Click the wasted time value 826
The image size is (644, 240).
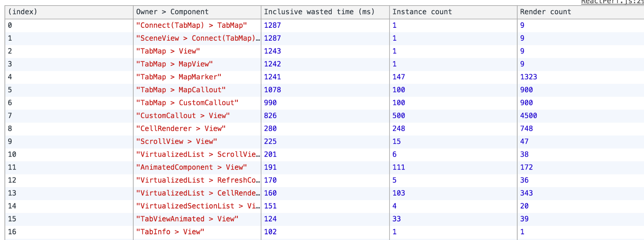(270, 116)
